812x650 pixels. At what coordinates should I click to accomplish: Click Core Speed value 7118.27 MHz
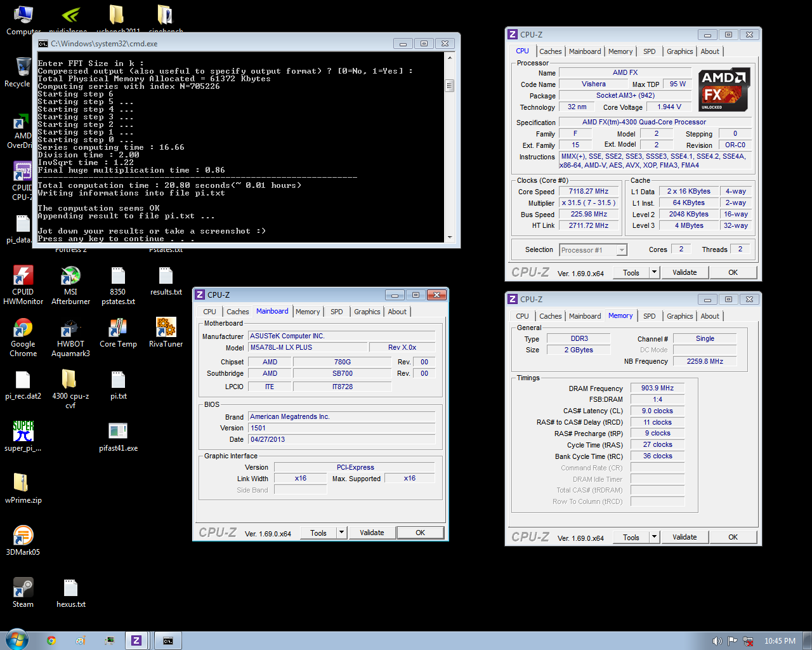tap(589, 191)
